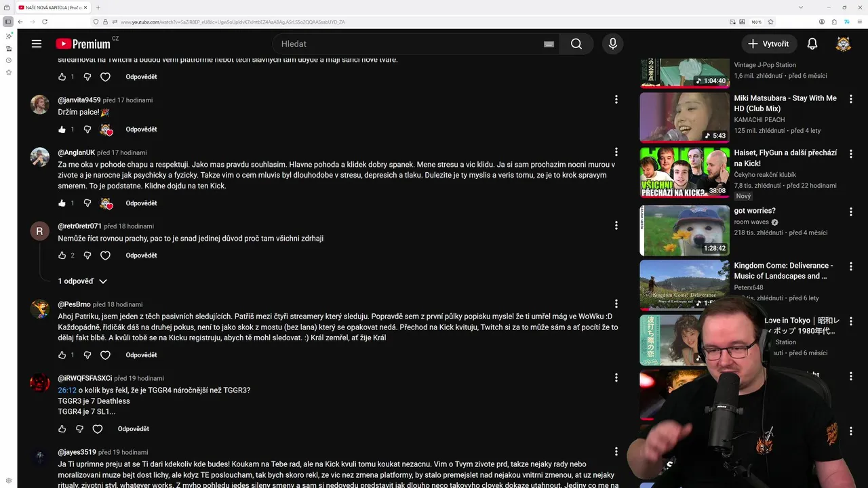The height and width of the screenshot is (488, 868).
Task: Open menu for 'got worries?' video
Action: tap(851, 211)
